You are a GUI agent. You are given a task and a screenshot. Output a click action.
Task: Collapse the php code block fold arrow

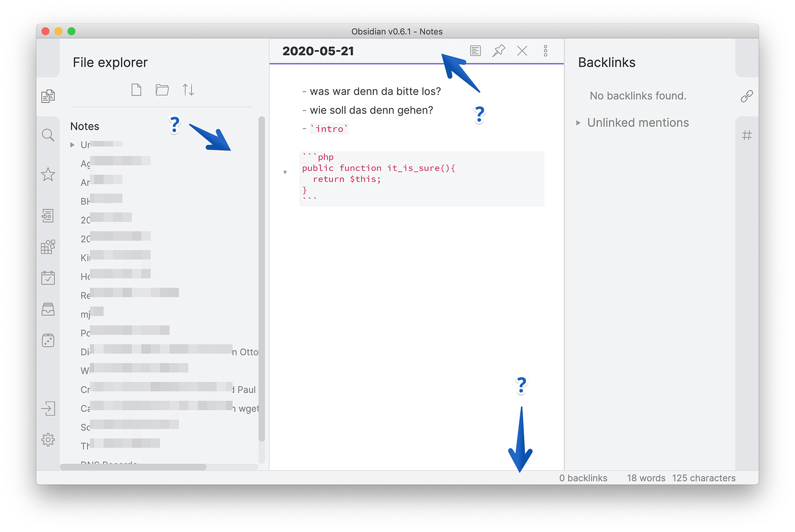click(x=285, y=172)
